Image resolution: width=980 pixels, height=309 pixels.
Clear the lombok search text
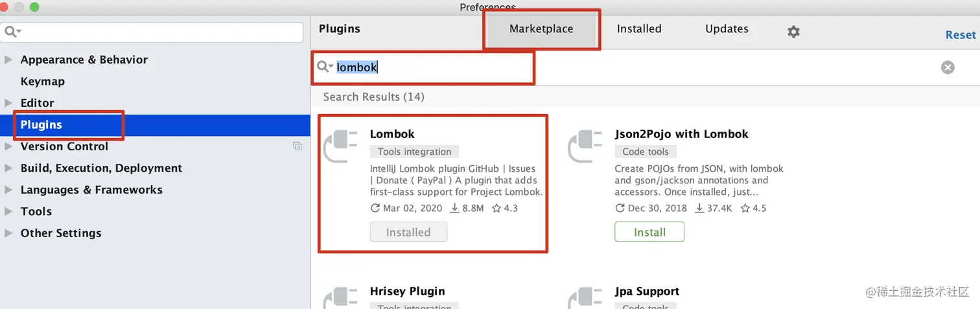coord(948,67)
